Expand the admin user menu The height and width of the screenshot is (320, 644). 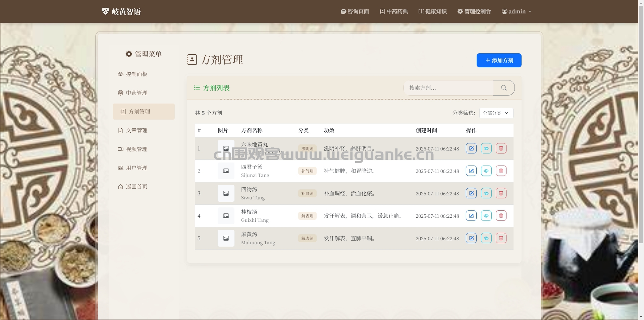tap(517, 11)
